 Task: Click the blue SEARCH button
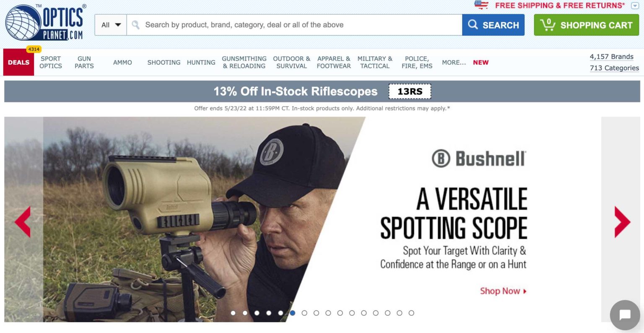pyautogui.click(x=493, y=25)
